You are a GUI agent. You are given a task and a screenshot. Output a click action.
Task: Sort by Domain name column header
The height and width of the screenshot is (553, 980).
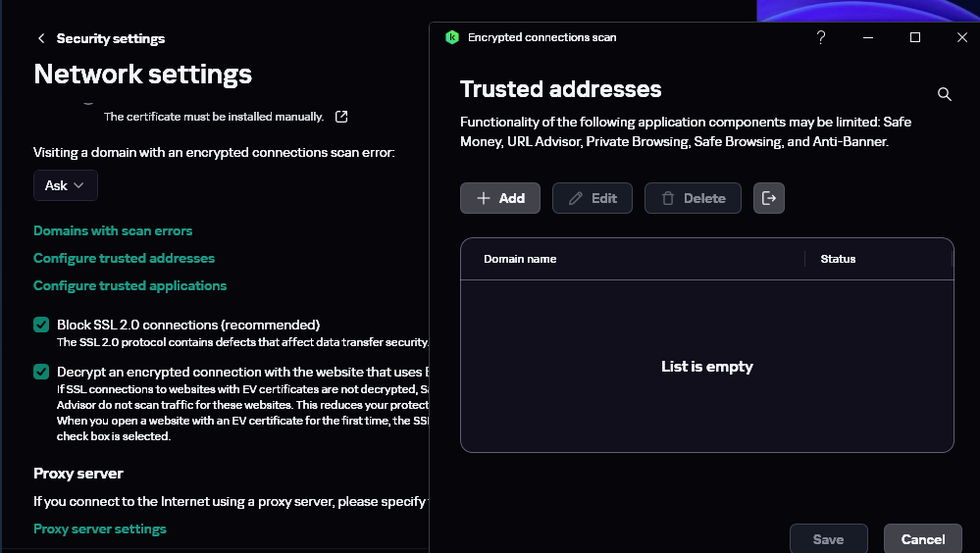[x=520, y=259]
